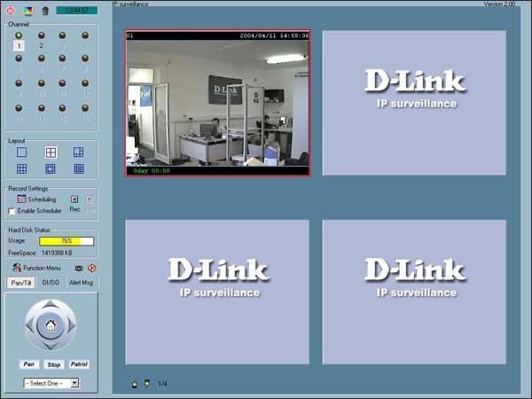Screen dimensions: 532x399
Task: Click the Version 2.00 text
Action: coord(499,4)
